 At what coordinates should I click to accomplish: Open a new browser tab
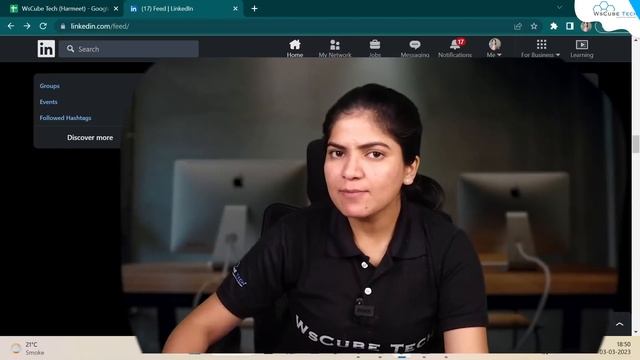(x=254, y=9)
